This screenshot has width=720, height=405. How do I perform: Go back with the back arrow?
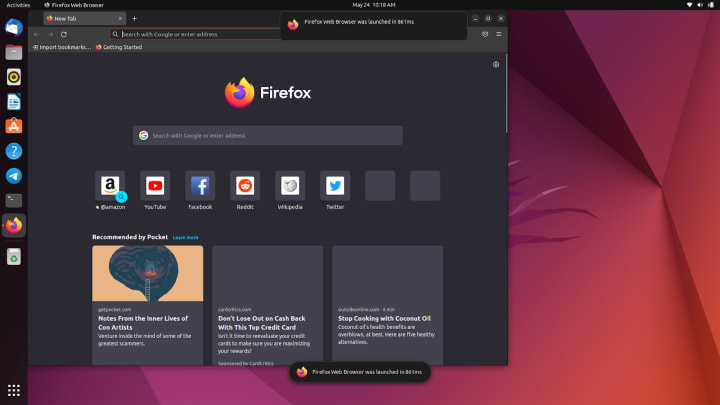tap(37, 34)
